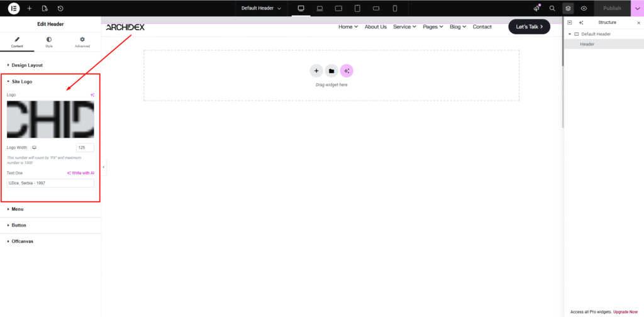Viewport: 644px width, 317px height.
Task: Expand the Offcanvas section
Action: (x=23, y=241)
